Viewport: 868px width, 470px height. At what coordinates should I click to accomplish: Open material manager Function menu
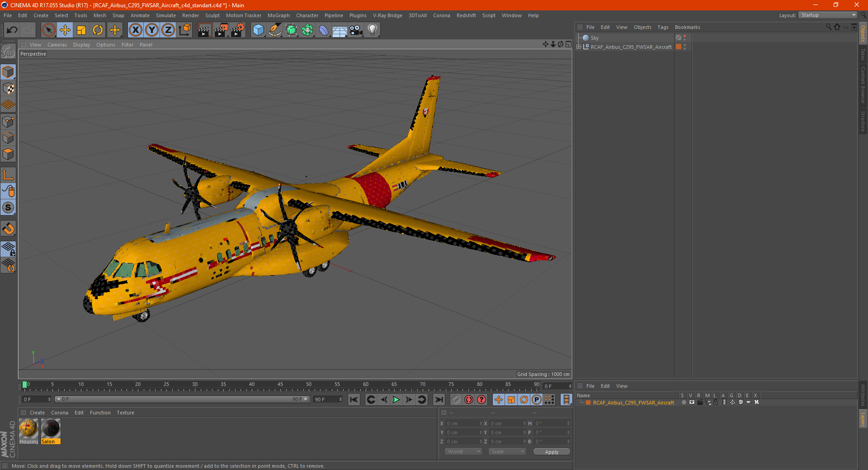[100, 413]
